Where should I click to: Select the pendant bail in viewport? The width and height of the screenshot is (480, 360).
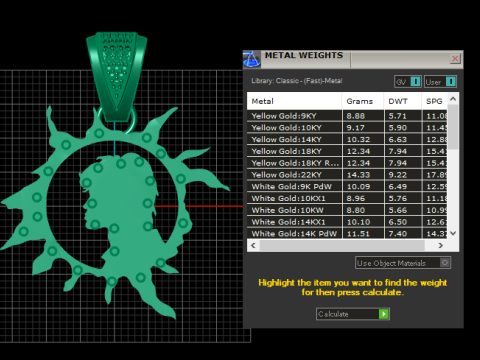point(116,75)
